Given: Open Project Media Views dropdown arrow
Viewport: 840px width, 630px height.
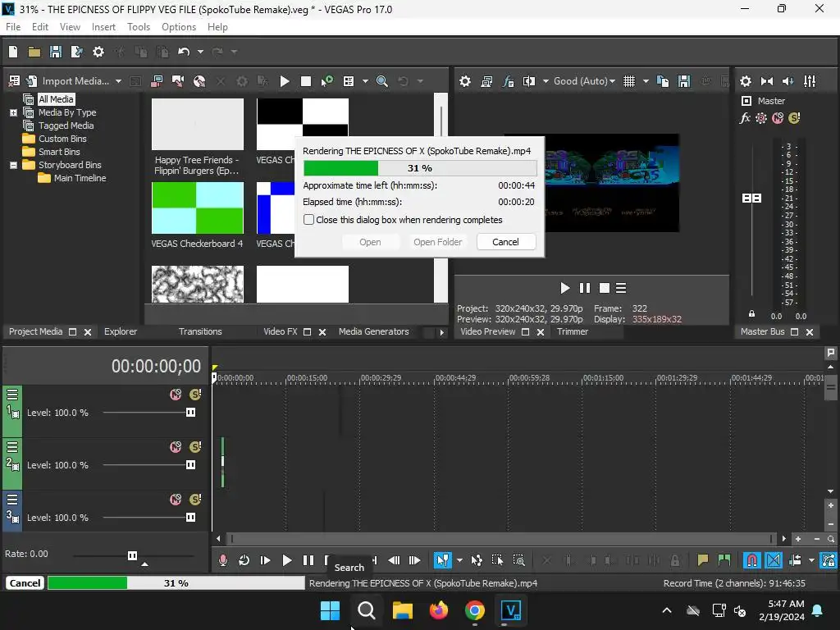Looking at the screenshot, I should (x=365, y=81).
